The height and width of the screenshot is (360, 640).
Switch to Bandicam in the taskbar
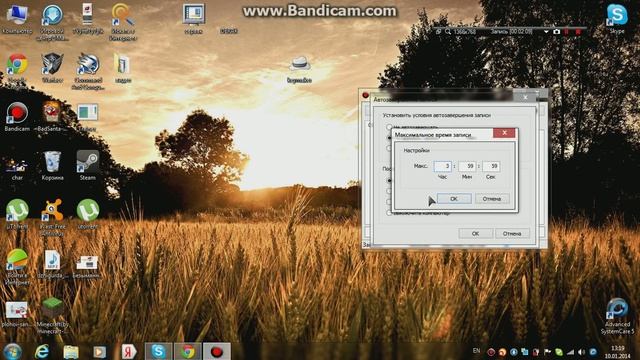[x=217, y=351]
